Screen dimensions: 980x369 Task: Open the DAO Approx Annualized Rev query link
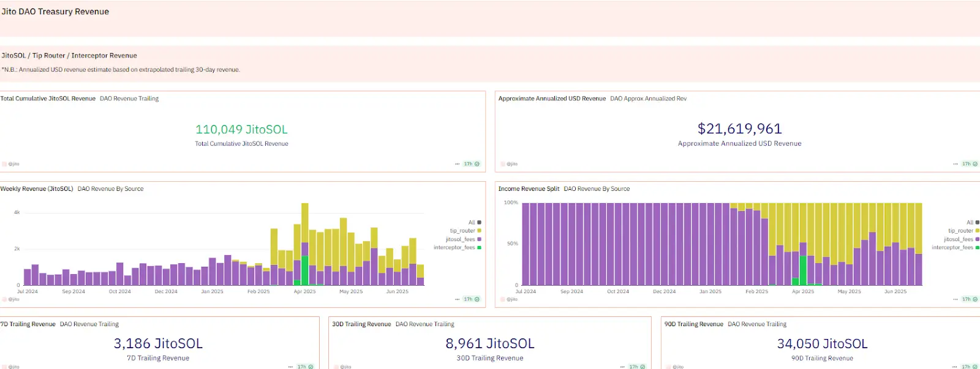click(649, 99)
